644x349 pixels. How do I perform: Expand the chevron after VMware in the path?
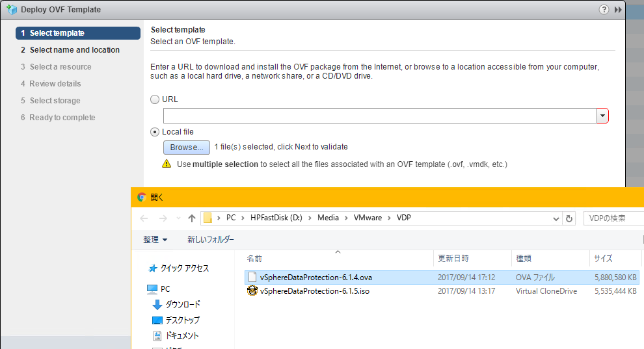click(x=389, y=218)
